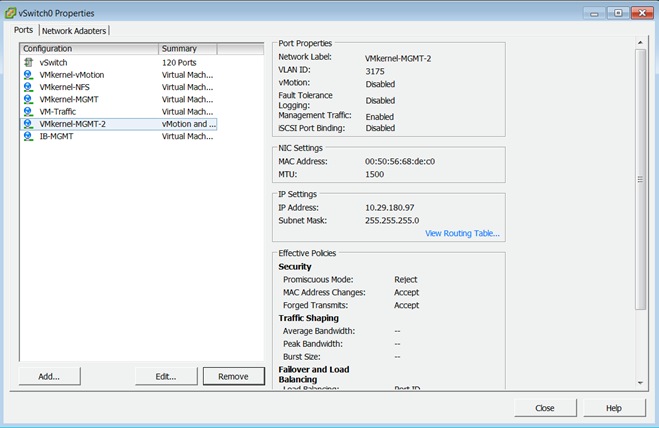Click the IB-MGMT port group icon
659x428 pixels.
coord(28,136)
